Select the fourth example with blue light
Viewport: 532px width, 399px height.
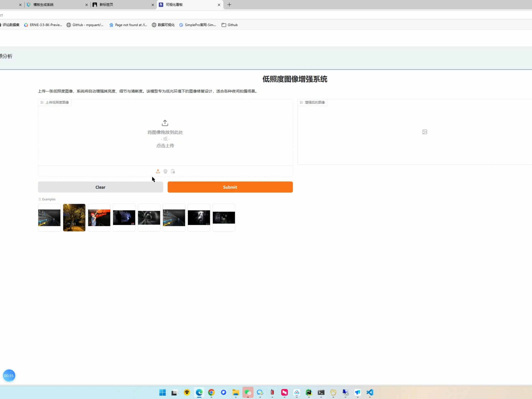(x=124, y=218)
